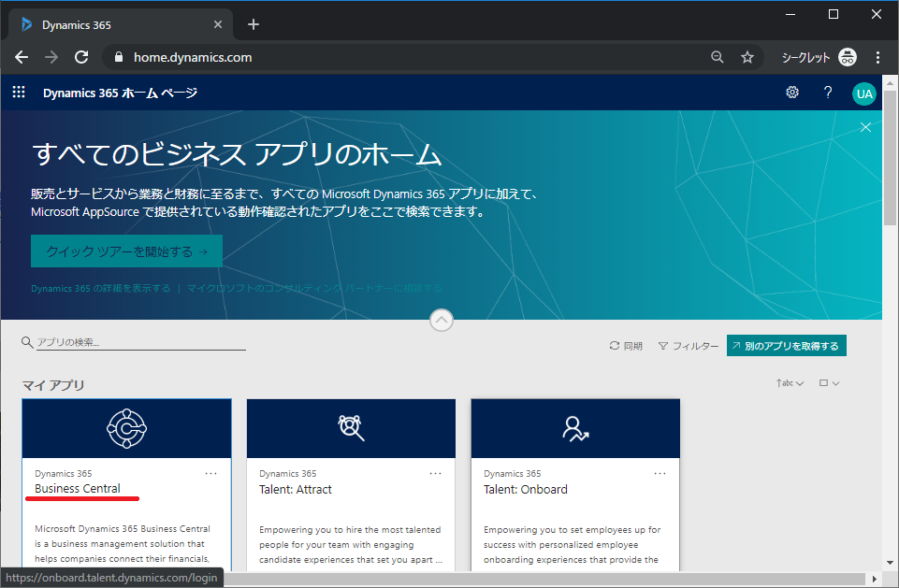The image size is (899, 588).
Task: Click the シークレット incognito indicator
Action: pyautogui.click(x=819, y=57)
